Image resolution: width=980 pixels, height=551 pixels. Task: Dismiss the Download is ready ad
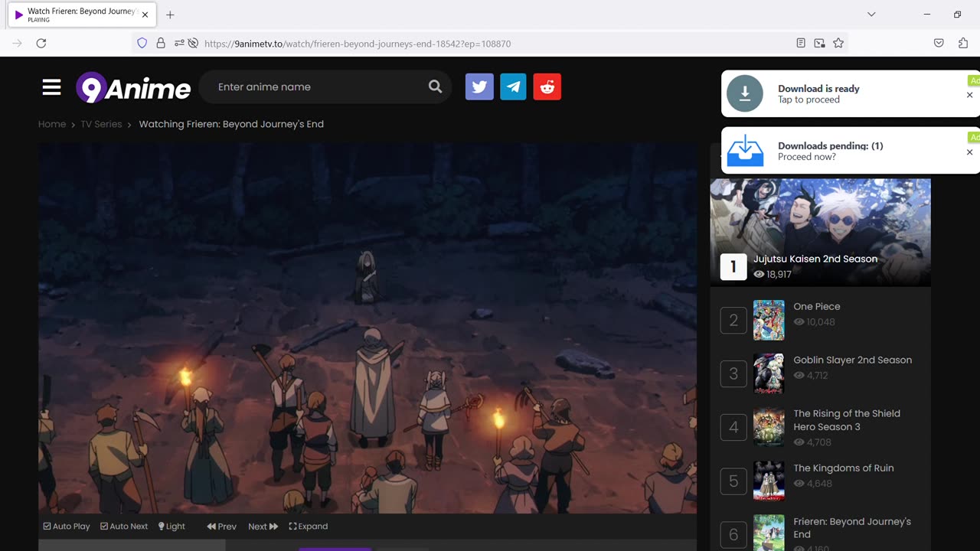coord(969,95)
